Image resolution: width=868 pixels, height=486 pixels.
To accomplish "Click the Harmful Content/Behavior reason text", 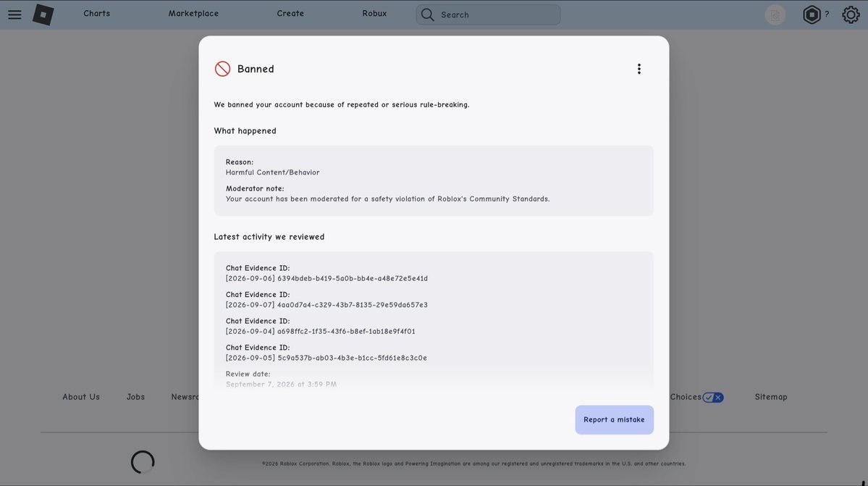I will (272, 172).
